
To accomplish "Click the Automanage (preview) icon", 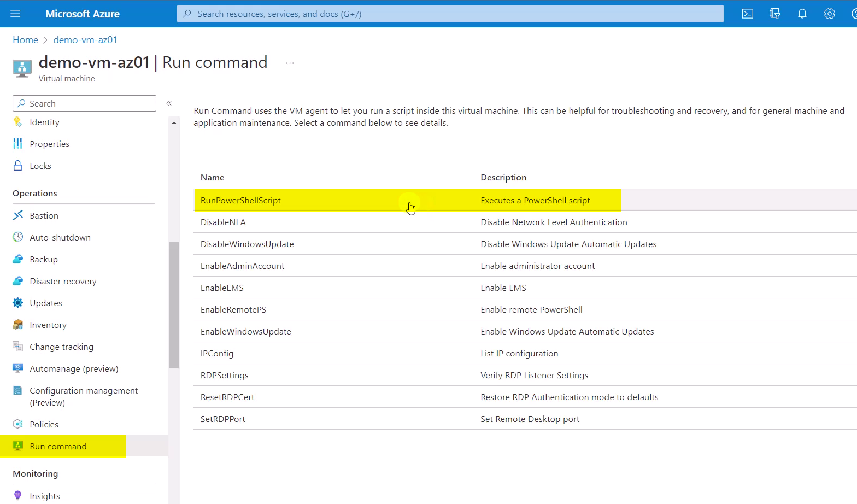I will 18,368.
